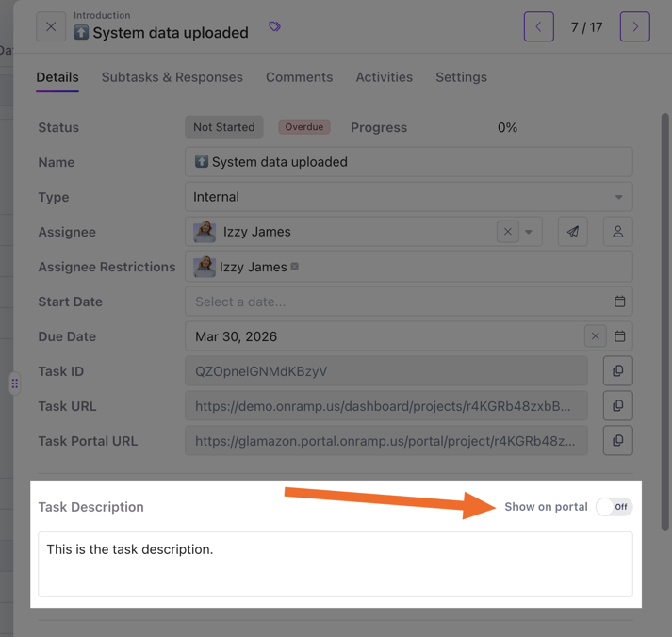
Task: Switch to Subtasks & Responses tab
Action: pyautogui.click(x=172, y=77)
